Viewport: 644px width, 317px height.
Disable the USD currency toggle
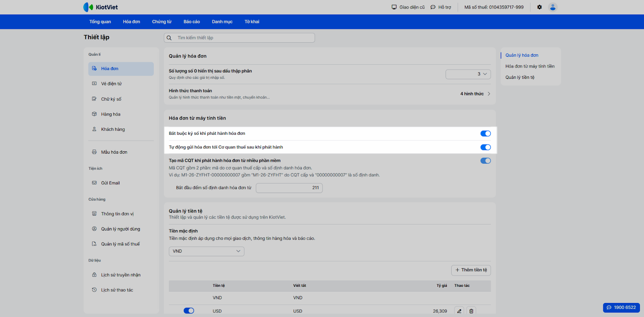click(189, 311)
